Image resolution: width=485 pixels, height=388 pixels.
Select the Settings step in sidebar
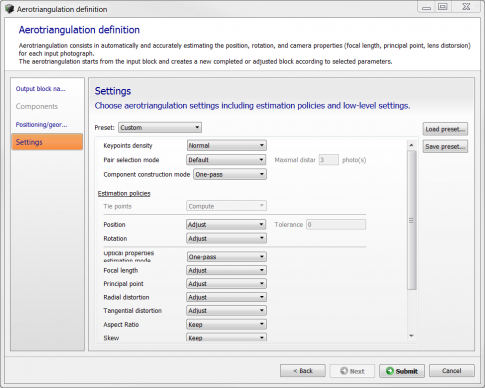[x=47, y=142]
